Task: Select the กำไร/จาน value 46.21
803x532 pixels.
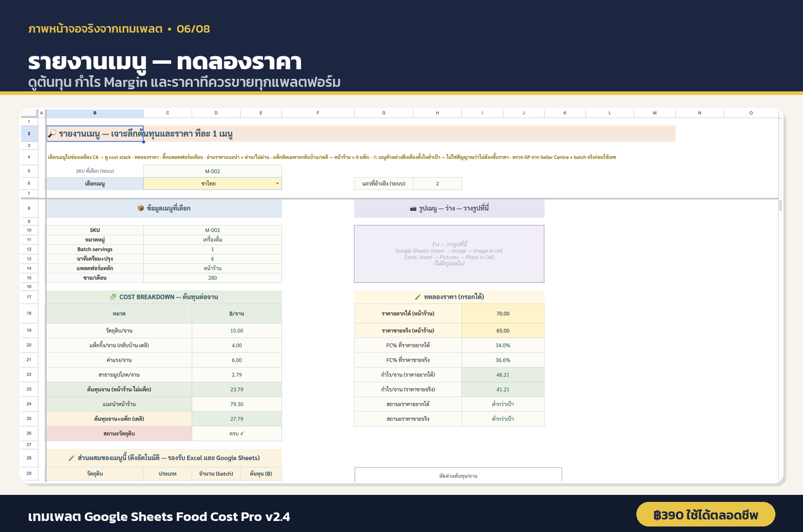Action: [503, 375]
